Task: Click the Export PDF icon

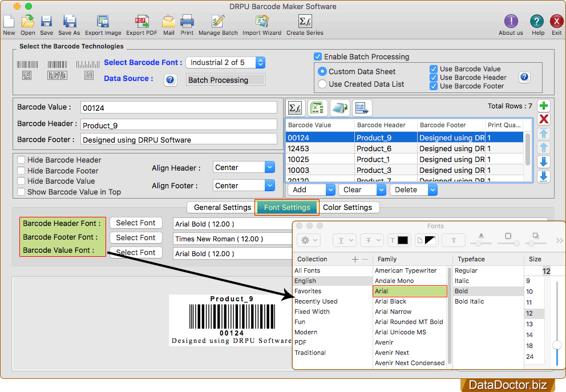Action: pyautogui.click(x=141, y=22)
